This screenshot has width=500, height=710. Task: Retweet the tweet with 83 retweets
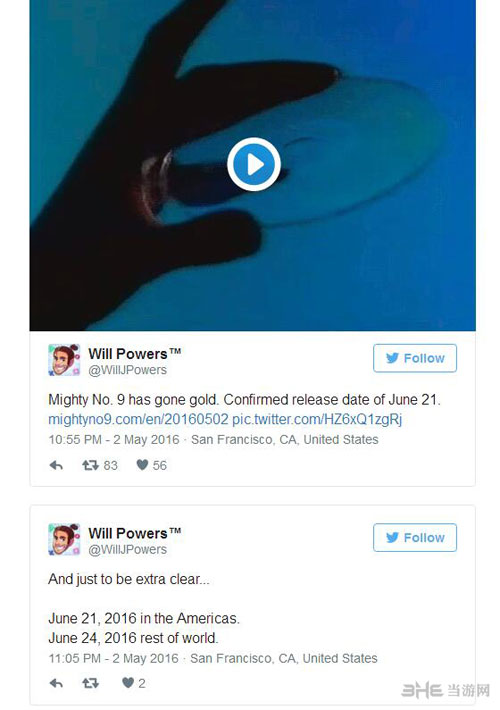pos(90,465)
